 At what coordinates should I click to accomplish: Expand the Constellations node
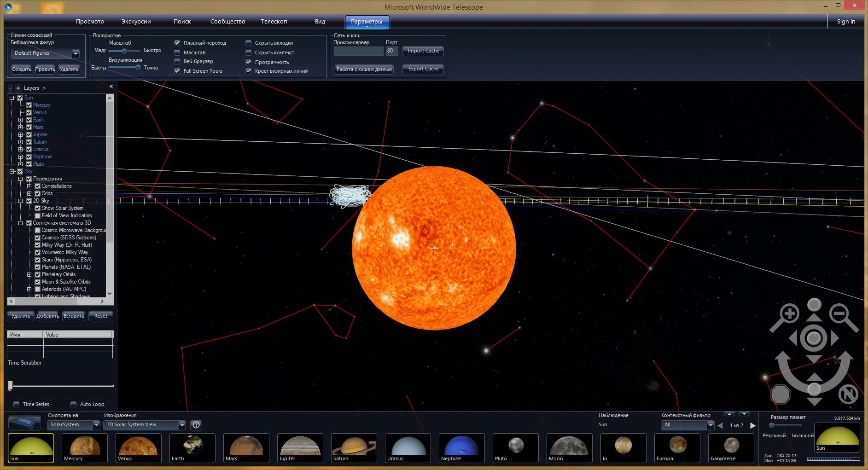tap(29, 186)
